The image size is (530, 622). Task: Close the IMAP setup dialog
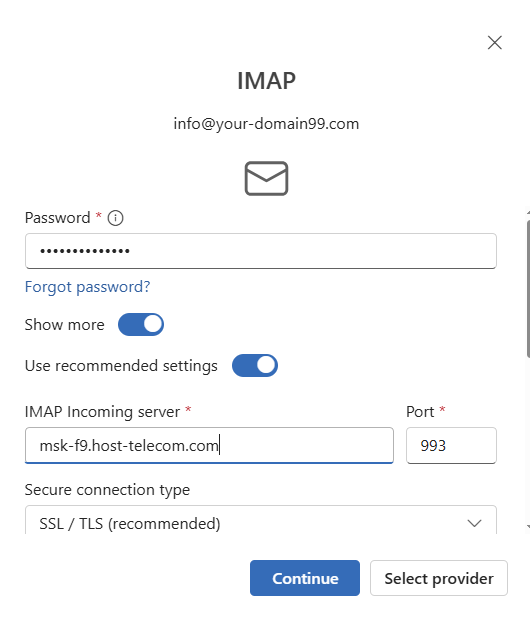pyautogui.click(x=495, y=42)
